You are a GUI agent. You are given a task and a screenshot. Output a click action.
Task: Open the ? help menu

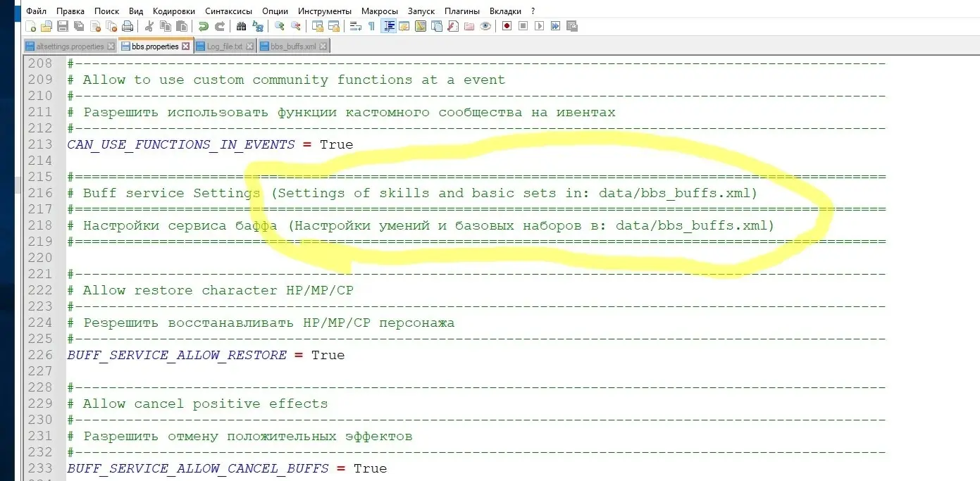(x=533, y=11)
